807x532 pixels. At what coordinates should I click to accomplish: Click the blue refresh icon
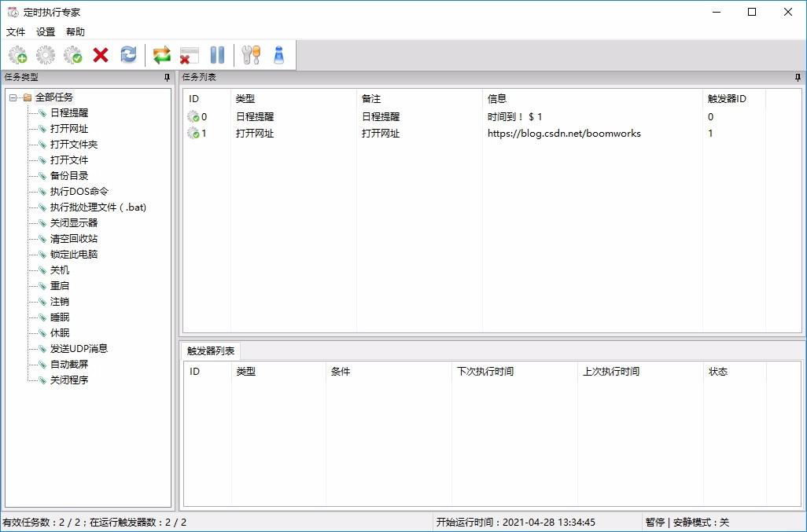(x=128, y=54)
